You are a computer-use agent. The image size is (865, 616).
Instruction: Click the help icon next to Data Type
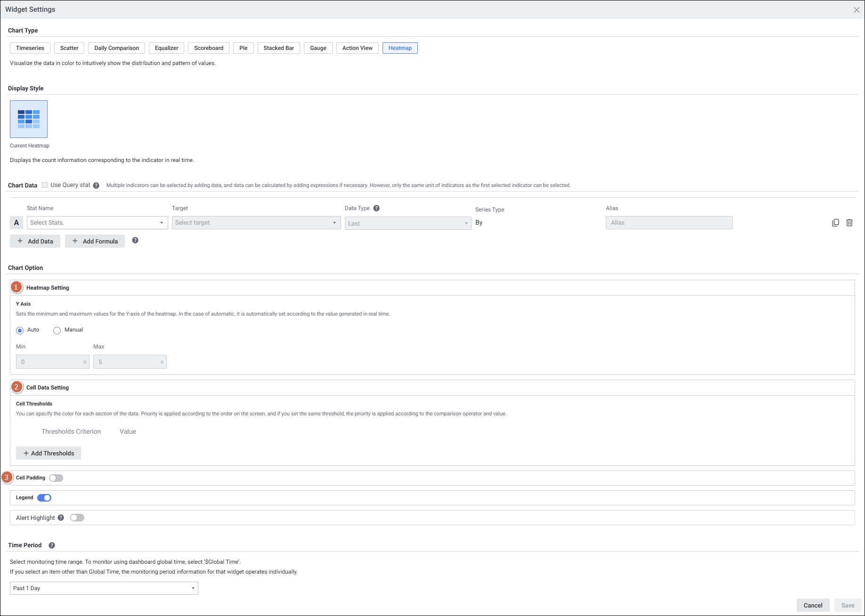coord(376,208)
